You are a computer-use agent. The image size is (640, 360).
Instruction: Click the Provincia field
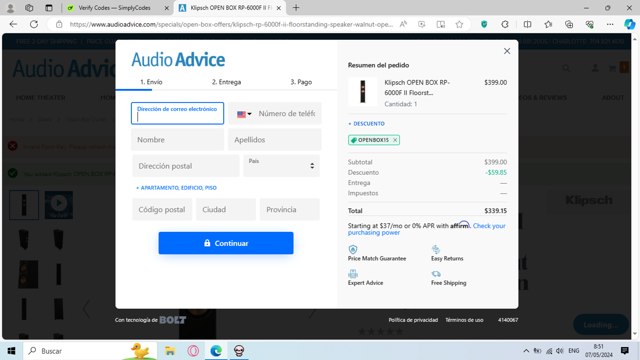tap(290, 209)
